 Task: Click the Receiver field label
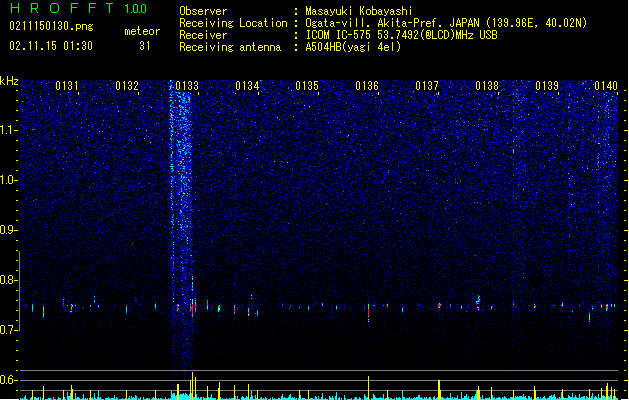[x=203, y=35]
